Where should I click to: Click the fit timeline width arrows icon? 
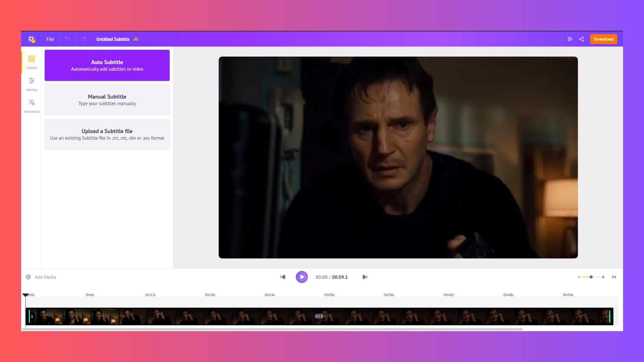(614, 277)
